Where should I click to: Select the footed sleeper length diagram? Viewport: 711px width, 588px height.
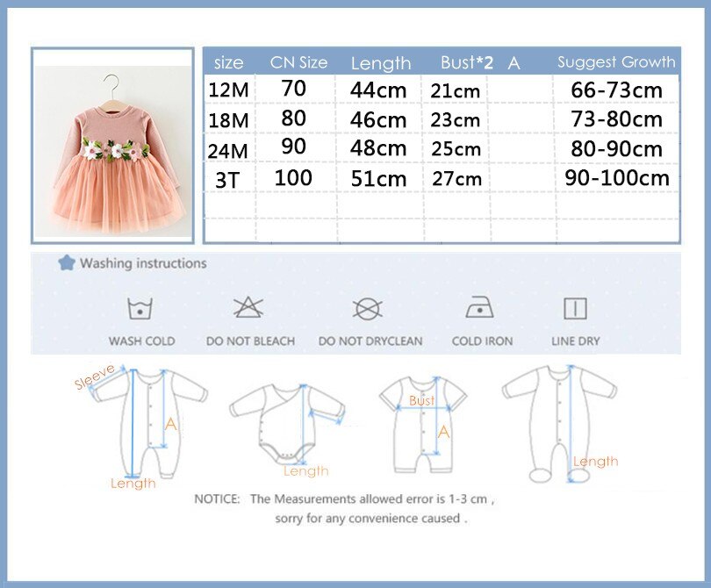[559, 421]
